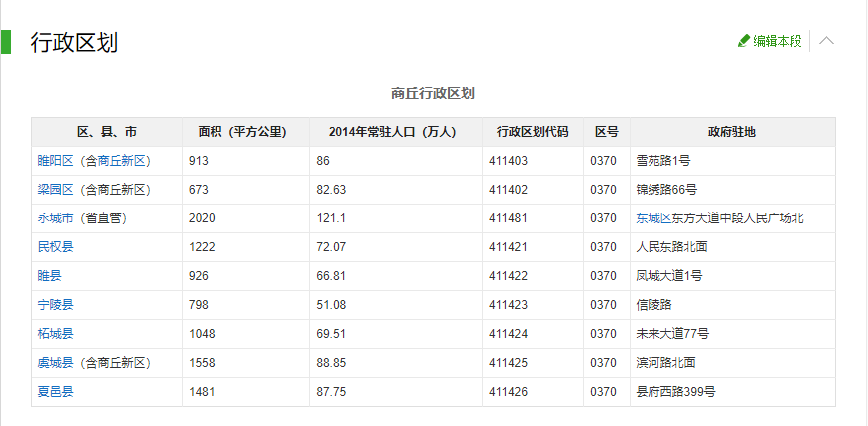Image resolution: width=868 pixels, height=426 pixels.
Task: Click the 411481 code cell
Action: pos(508,218)
